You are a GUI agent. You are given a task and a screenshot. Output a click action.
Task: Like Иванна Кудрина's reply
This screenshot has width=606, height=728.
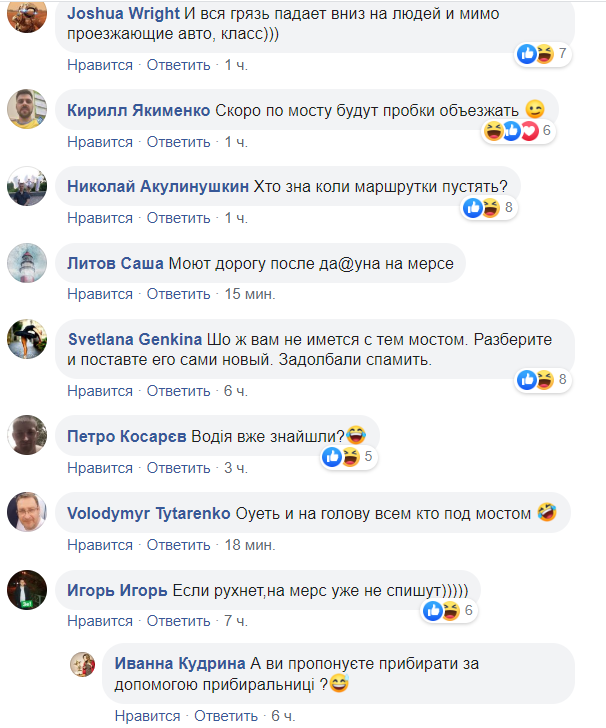click(x=147, y=716)
